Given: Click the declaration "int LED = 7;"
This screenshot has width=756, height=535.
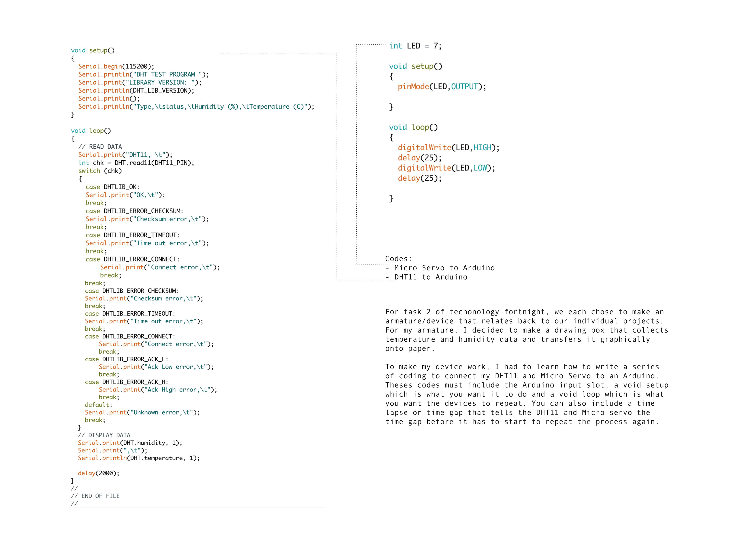Looking at the screenshot, I should [415, 46].
